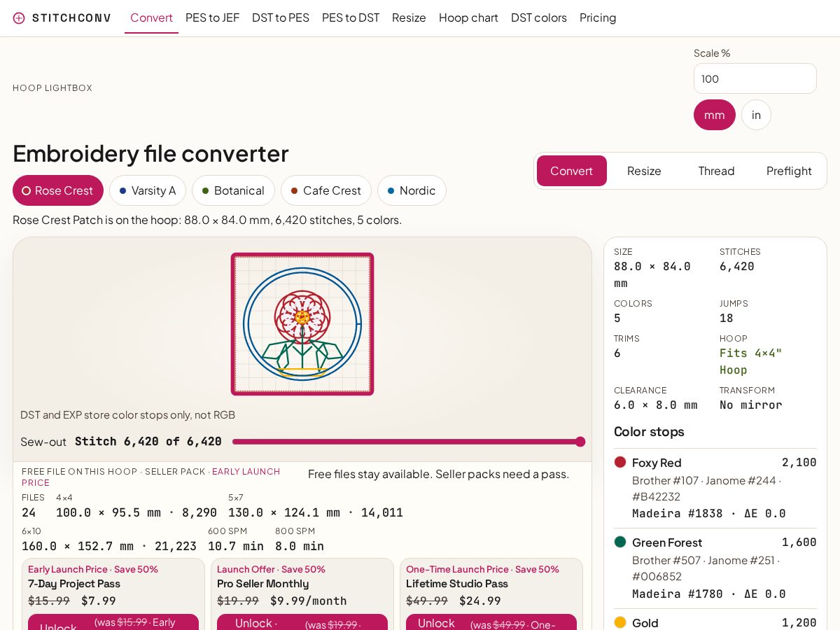This screenshot has width=840, height=630.
Task: Unlock the Lifetime Studio Pass
Action: [x=491, y=622]
